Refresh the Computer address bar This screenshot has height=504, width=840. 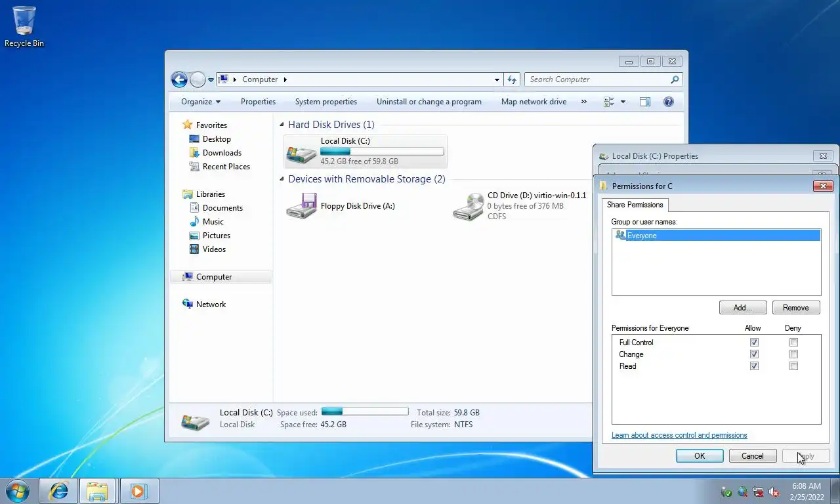pos(512,79)
